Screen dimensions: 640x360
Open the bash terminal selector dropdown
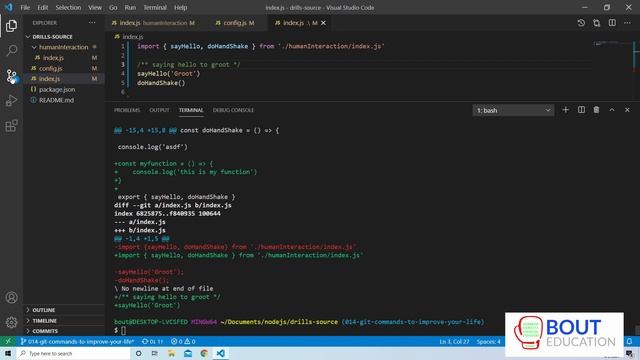click(x=513, y=110)
